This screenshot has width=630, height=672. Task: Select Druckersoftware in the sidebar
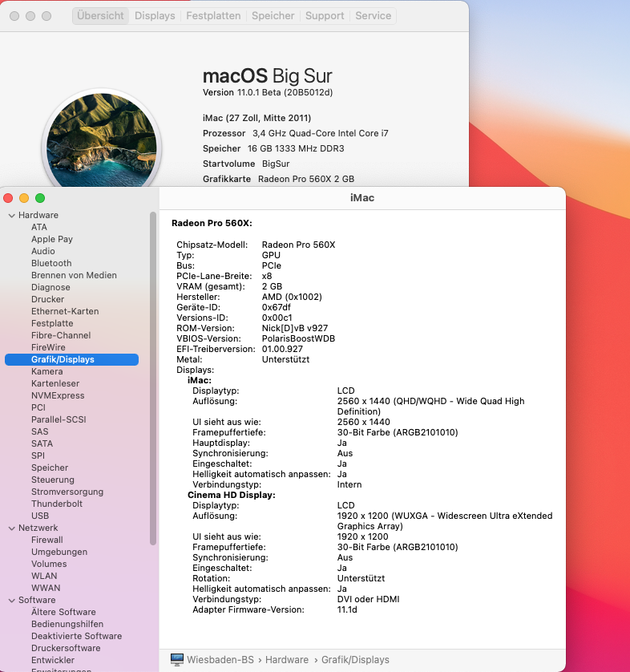pyautogui.click(x=66, y=648)
